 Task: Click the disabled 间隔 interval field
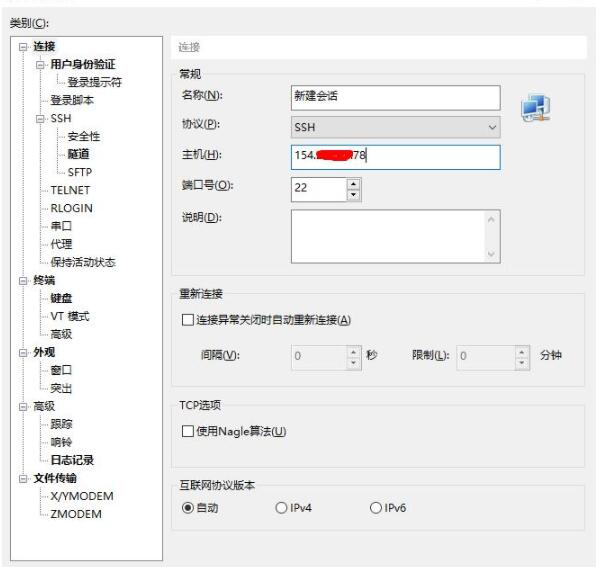(319, 357)
